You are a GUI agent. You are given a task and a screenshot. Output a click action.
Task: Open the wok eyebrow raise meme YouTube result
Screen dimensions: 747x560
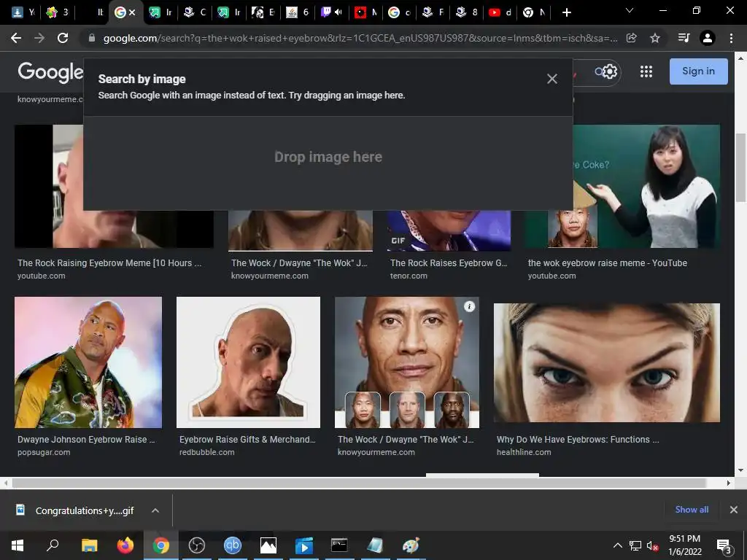coord(608,262)
